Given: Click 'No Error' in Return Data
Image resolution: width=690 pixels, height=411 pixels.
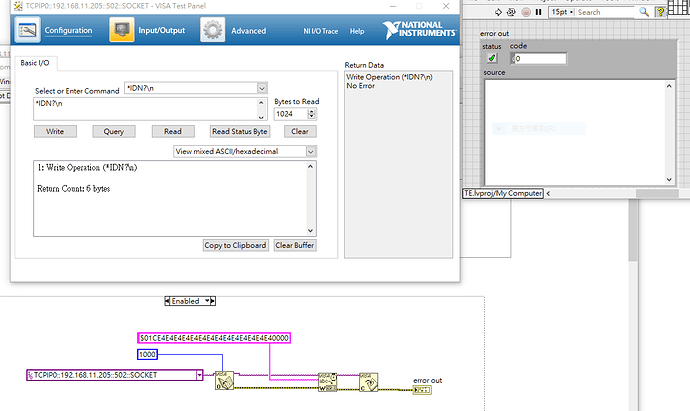Looking at the screenshot, I should pyautogui.click(x=360, y=86).
